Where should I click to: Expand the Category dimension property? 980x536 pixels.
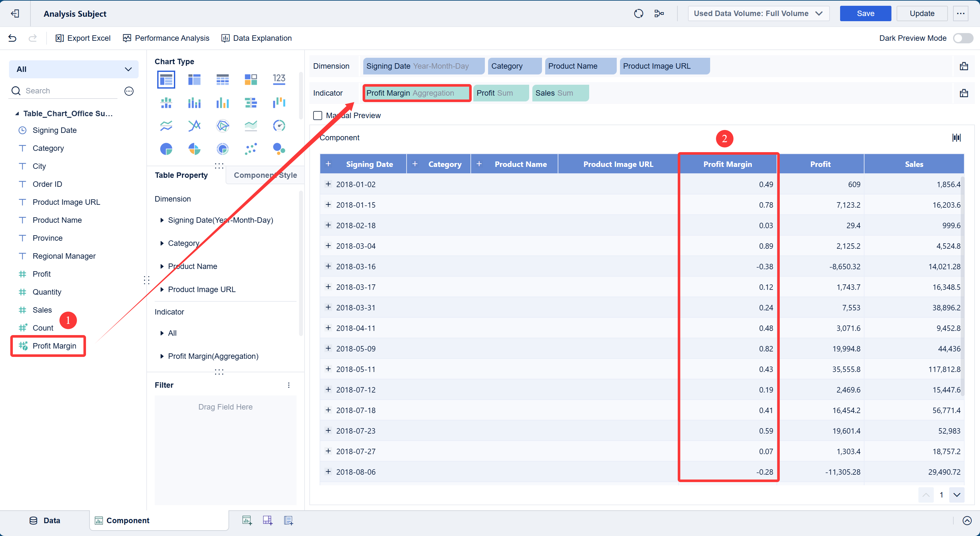162,244
